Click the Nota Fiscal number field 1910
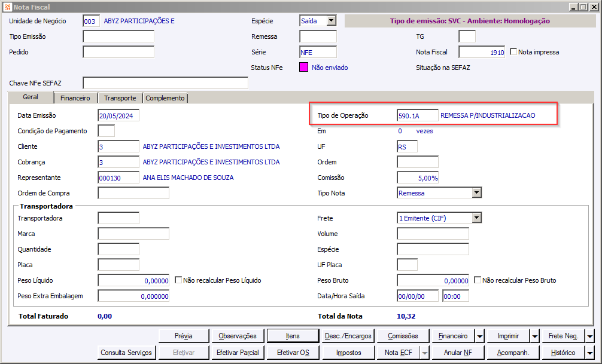 482,52
